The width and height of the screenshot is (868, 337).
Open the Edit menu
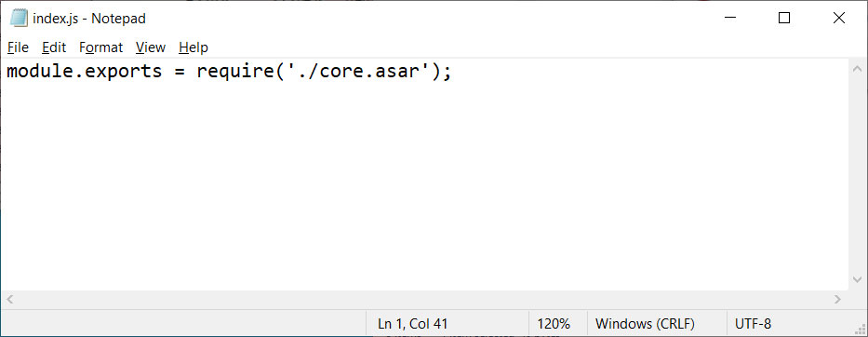tap(54, 47)
